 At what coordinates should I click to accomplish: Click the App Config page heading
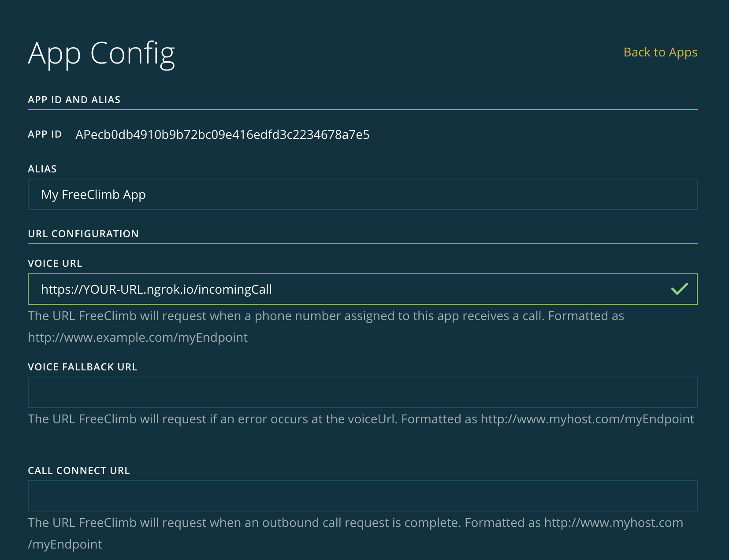(101, 54)
